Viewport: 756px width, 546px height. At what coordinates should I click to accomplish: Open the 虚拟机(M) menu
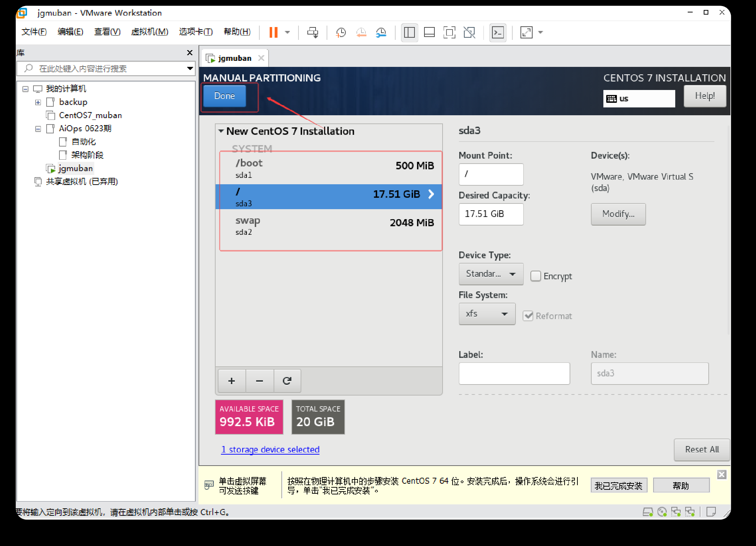pyautogui.click(x=149, y=32)
